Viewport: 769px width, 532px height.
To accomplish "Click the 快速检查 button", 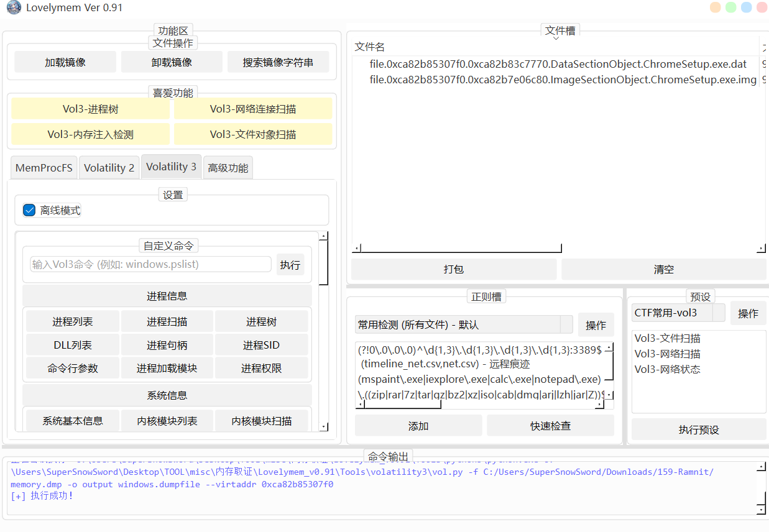I will tap(550, 426).
